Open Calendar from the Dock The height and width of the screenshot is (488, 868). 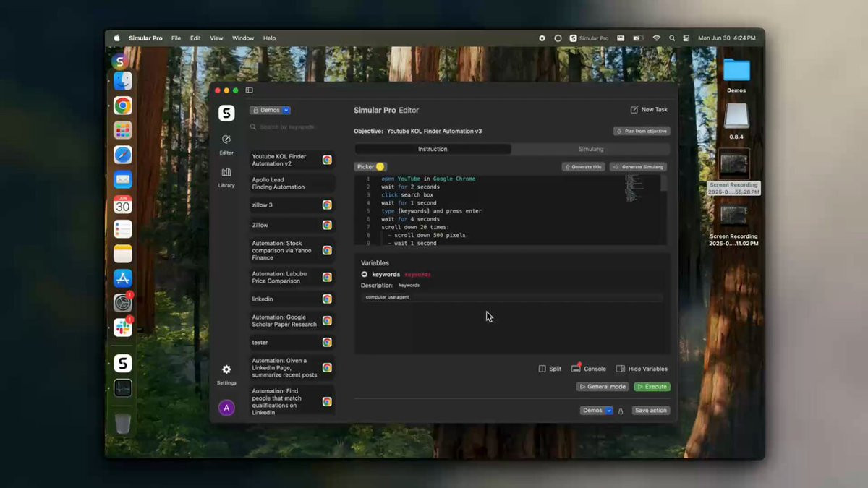coord(123,205)
